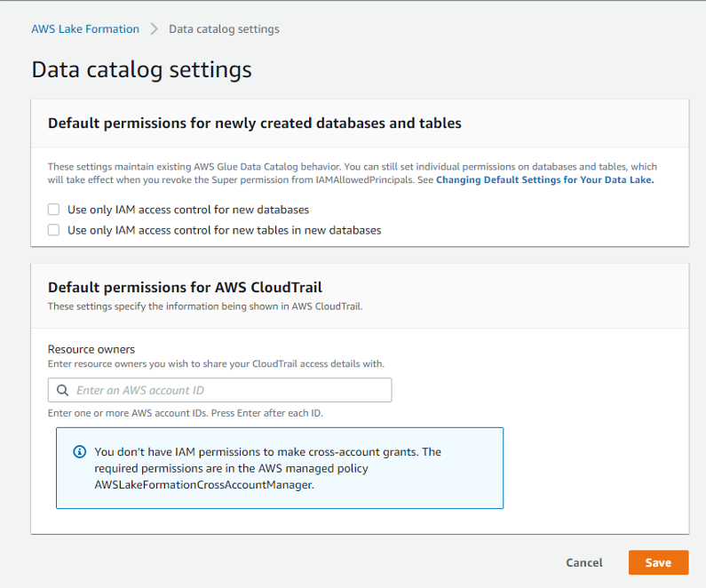Enable IAM access control for new databases checkbox
This screenshot has width=706, height=588.
pyautogui.click(x=54, y=210)
